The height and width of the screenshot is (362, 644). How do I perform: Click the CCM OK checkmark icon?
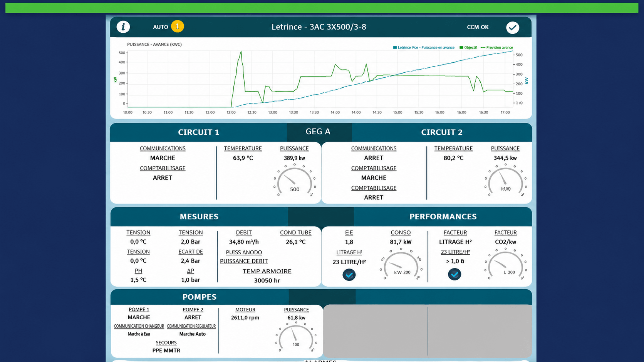click(513, 28)
